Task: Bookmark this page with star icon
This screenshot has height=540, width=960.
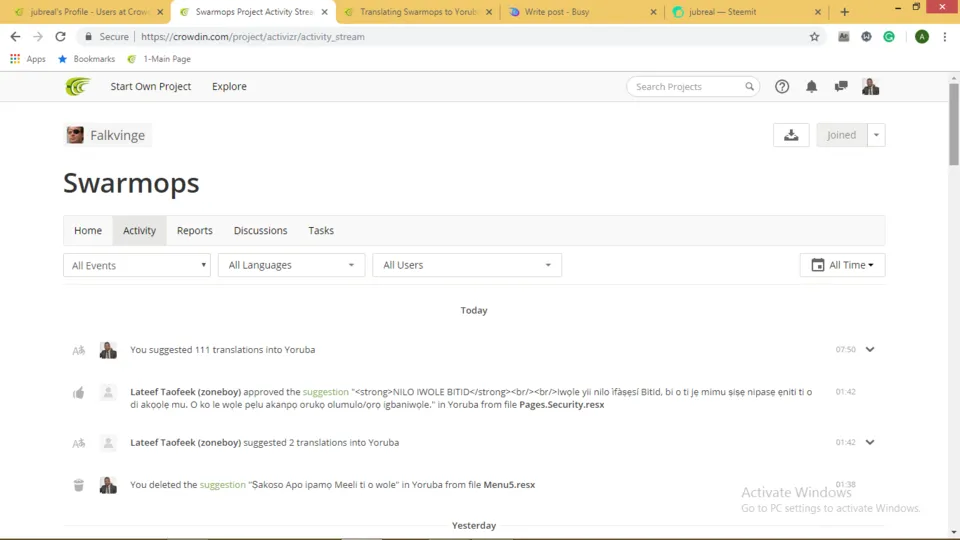Action: [x=814, y=37]
